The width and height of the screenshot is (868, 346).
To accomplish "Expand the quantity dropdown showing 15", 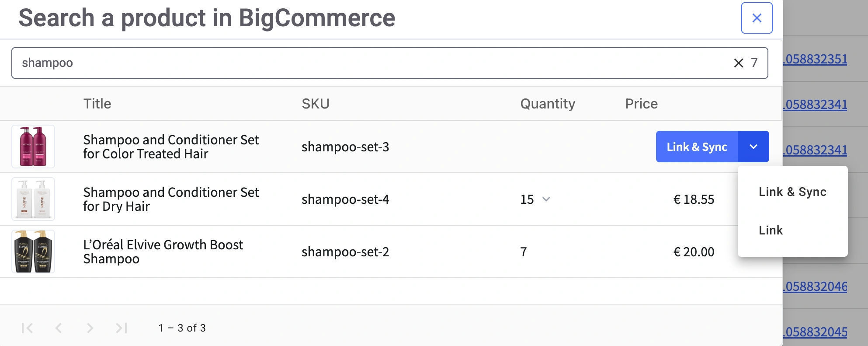I will (546, 199).
